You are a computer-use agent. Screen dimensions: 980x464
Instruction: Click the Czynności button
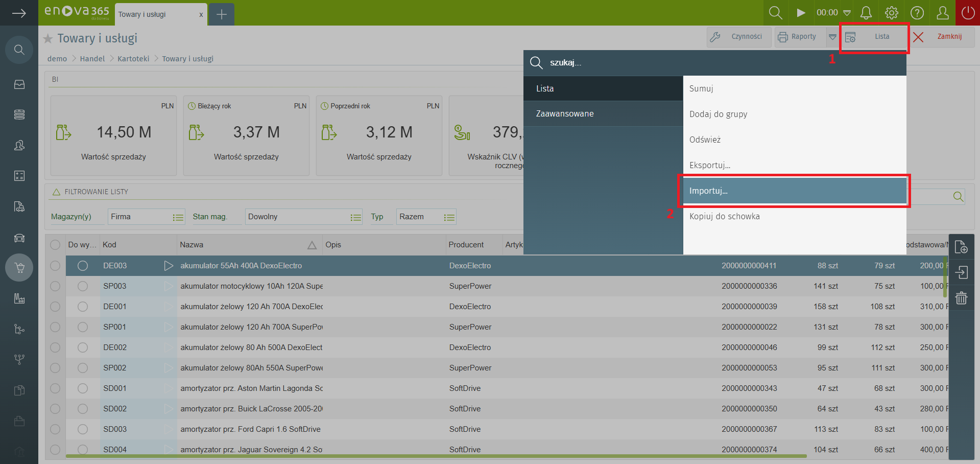[x=739, y=37]
